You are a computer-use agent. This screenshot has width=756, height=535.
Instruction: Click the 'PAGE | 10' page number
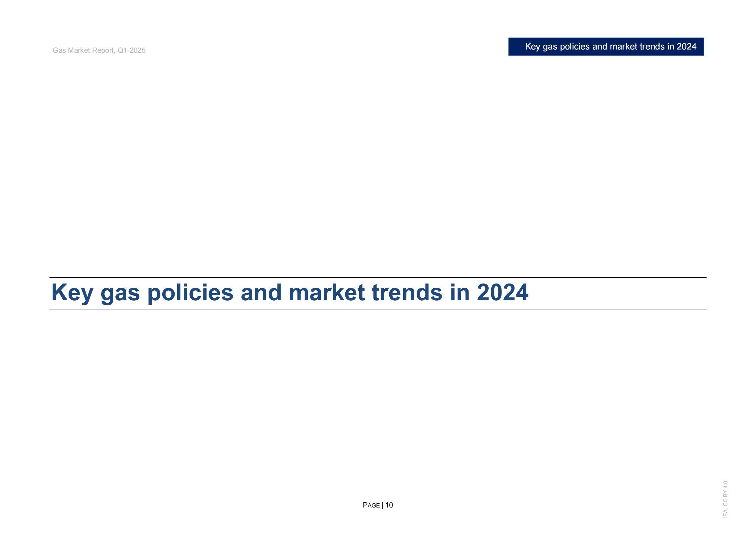(378, 505)
